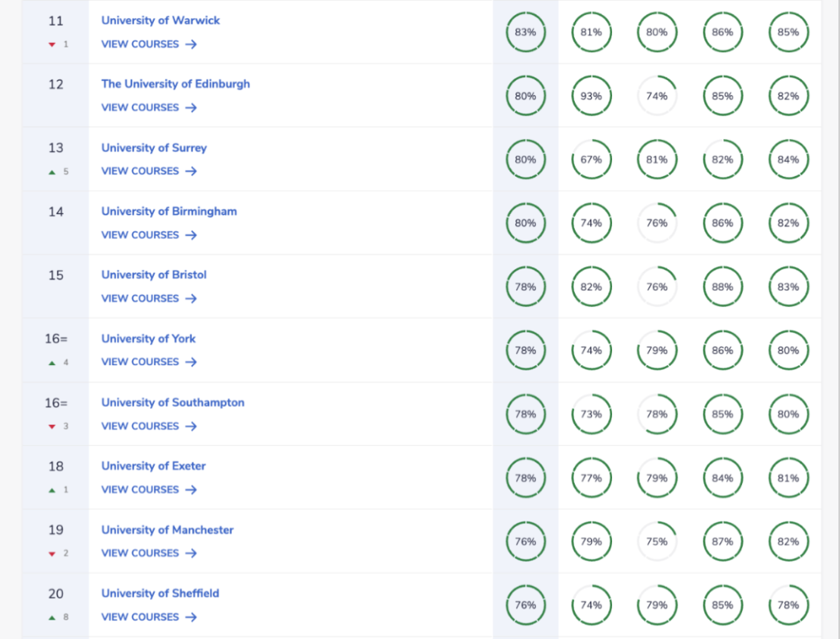View courses for University of Southampton
Screen dimensions: 840x639
click(149, 426)
